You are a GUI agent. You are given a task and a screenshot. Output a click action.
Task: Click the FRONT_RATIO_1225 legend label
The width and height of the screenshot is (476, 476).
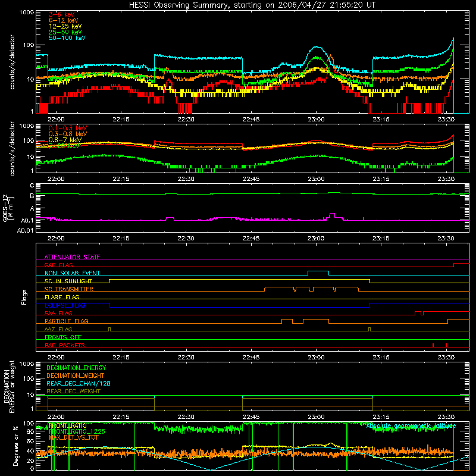pos(77,431)
